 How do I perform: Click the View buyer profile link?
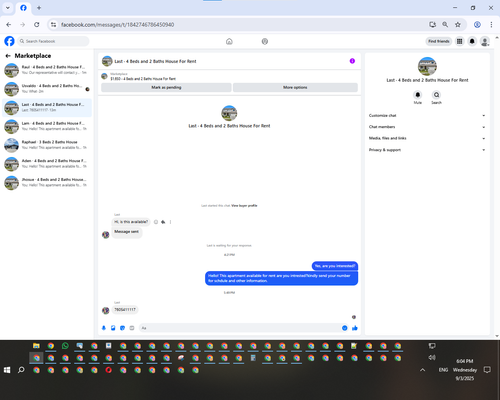[x=244, y=206]
